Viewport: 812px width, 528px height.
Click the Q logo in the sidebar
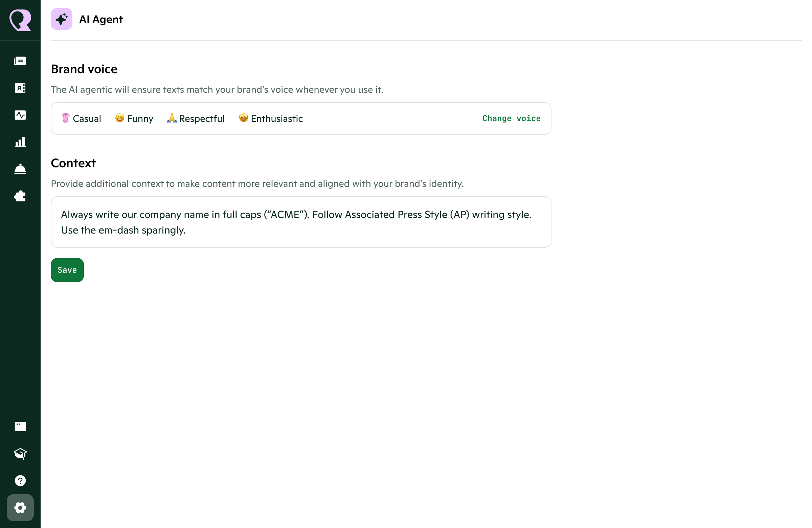pyautogui.click(x=20, y=20)
